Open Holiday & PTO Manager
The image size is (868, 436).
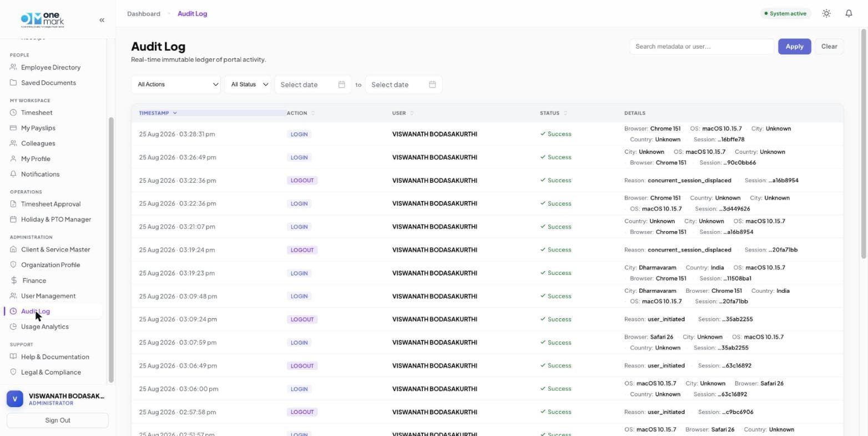point(56,219)
